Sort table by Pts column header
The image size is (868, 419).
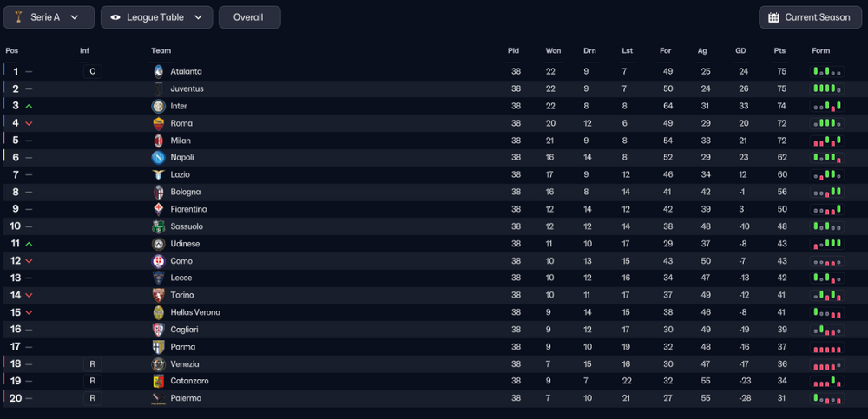click(x=779, y=50)
